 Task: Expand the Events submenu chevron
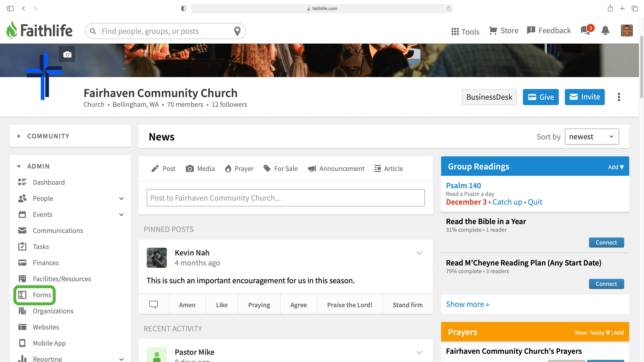pos(121,215)
